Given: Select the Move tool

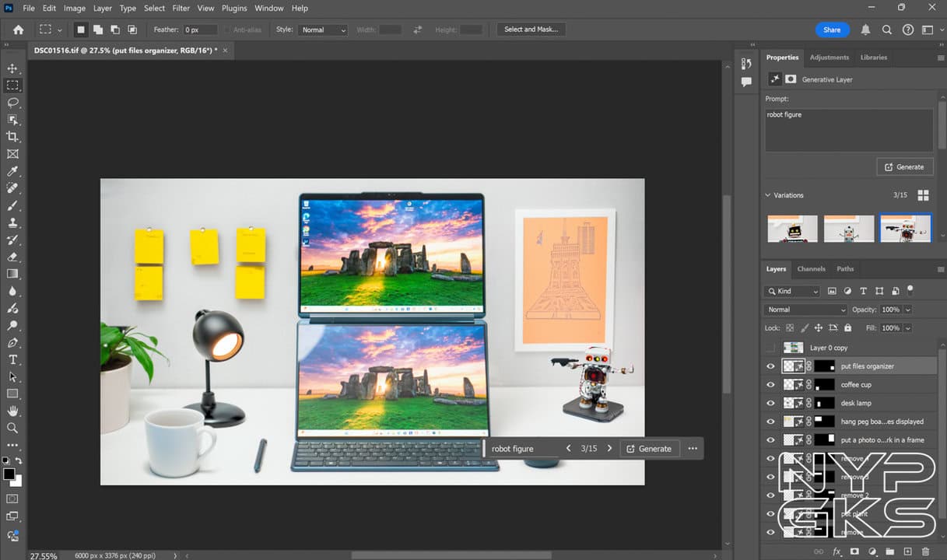Looking at the screenshot, I should point(12,68).
